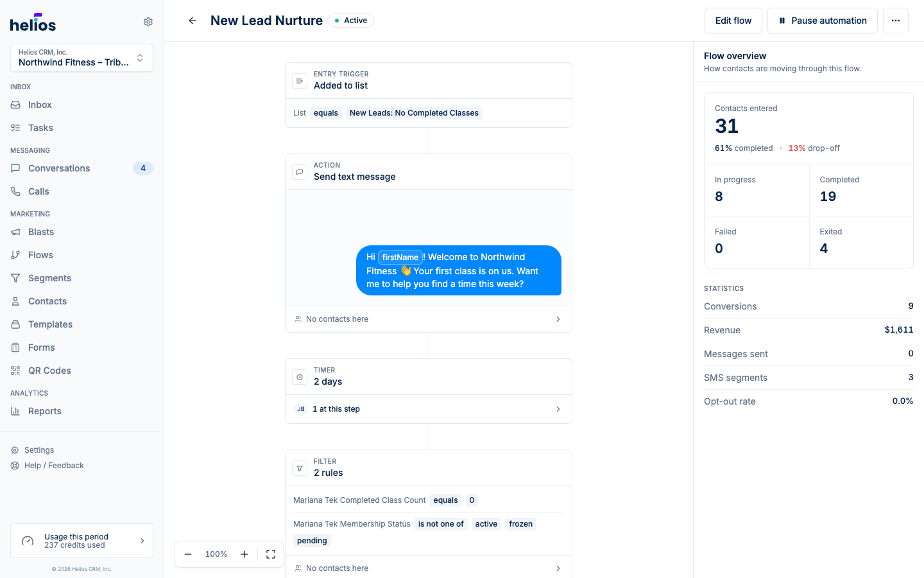Click the 61% completed label
Screen dimensions: 924x578
744,148
